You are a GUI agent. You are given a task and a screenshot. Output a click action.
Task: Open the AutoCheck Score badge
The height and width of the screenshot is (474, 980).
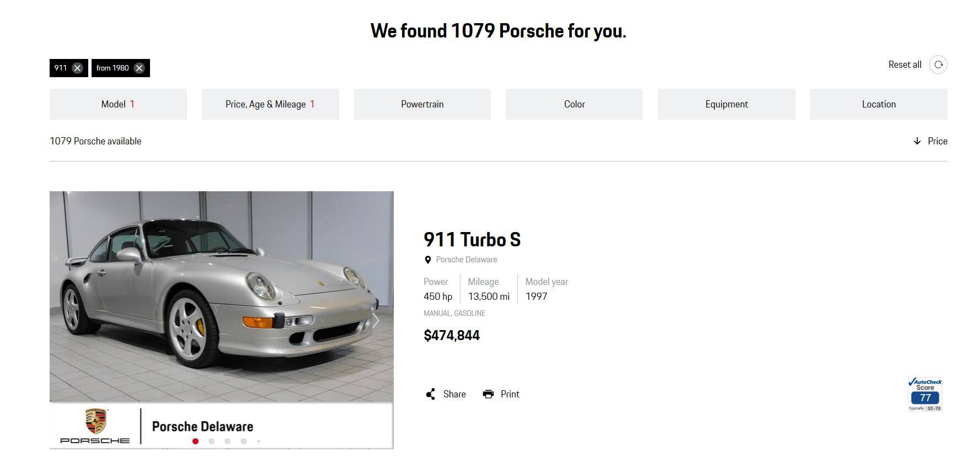click(925, 395)
